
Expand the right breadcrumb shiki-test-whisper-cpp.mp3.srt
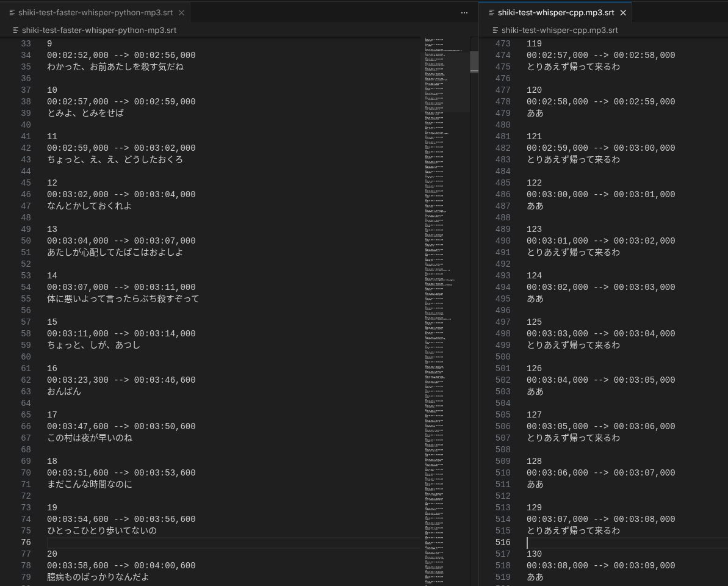pyautogui.click(x=560, y=30)
